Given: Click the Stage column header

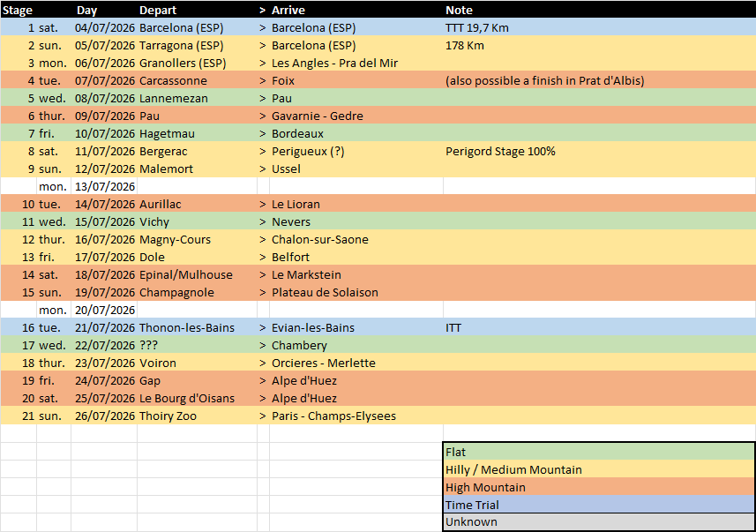Looking at the screenshot, I should click(x=18, y=10).
